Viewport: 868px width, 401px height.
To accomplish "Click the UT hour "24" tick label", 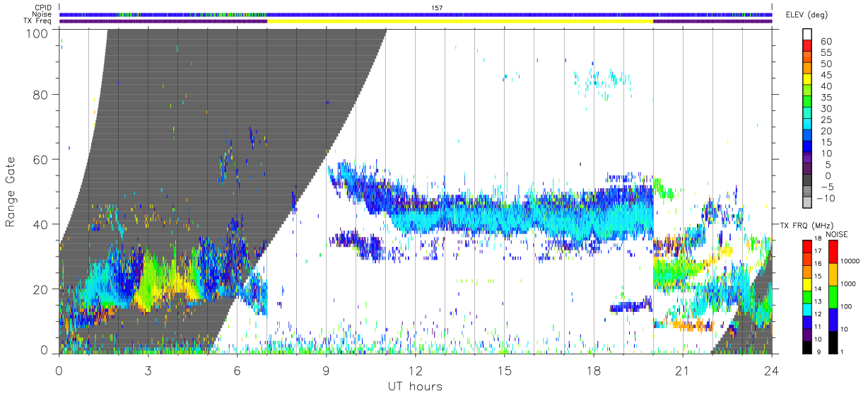I will click(x=771, y=371).
